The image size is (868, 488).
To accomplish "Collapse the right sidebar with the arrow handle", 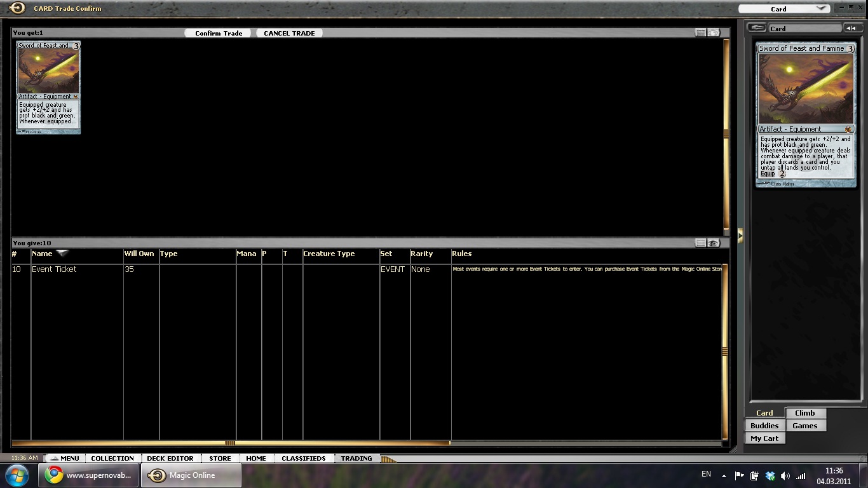I will 740,236.
